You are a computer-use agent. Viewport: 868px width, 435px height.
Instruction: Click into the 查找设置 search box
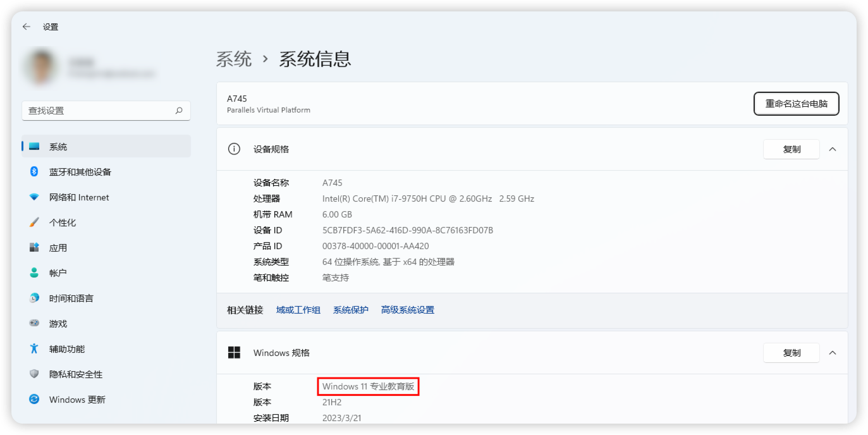click(106, 111)
